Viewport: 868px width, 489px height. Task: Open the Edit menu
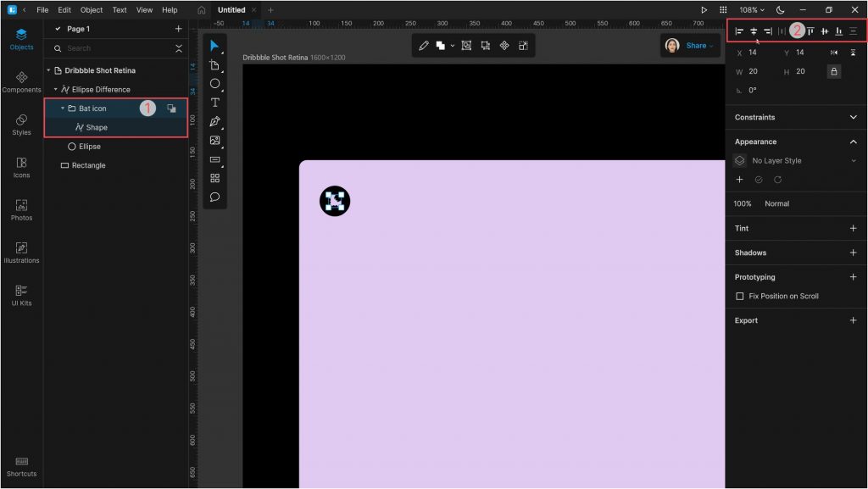[64, 10]
